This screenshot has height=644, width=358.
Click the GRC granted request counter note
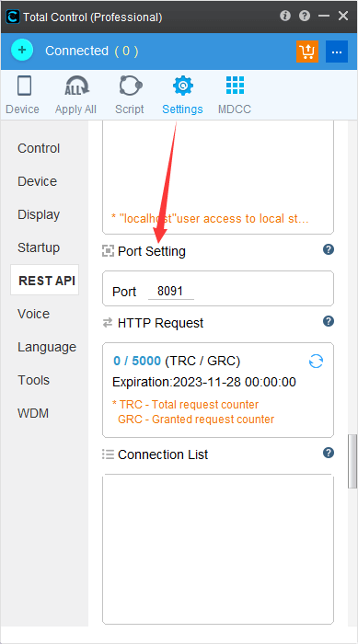click(196, 420)
